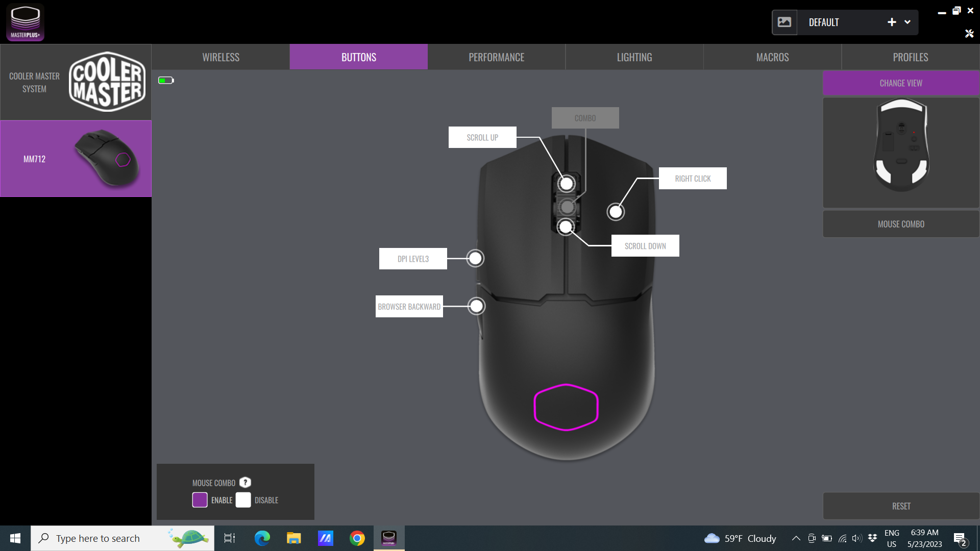The width and height of the screenshot is (980, 551).
Task: Click the DPI LEVEL3 button label
Action: click(413, 258)
